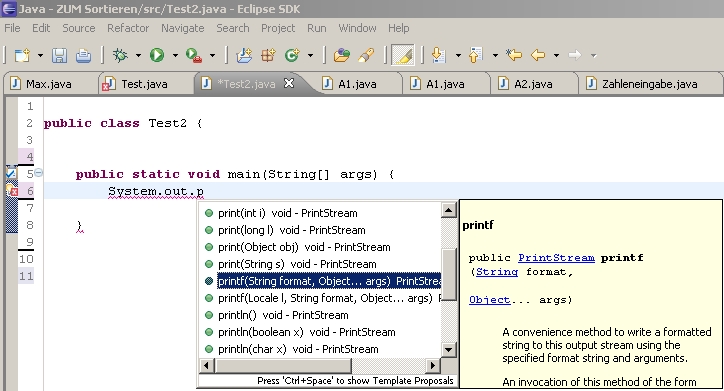Open the External Tools dropdown arrow
Image resolution: width=724 pixels, height=391 pixels.
point(212,56)
